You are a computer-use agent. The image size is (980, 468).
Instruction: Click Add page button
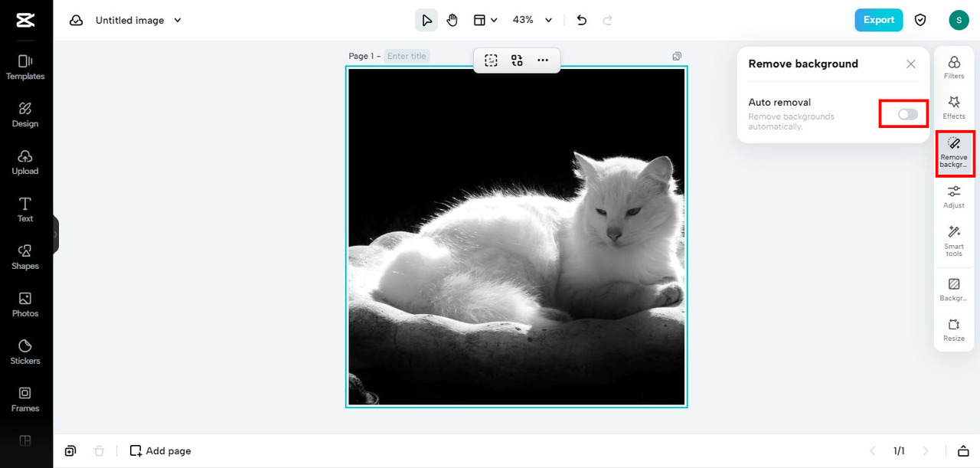pos(160,451)
